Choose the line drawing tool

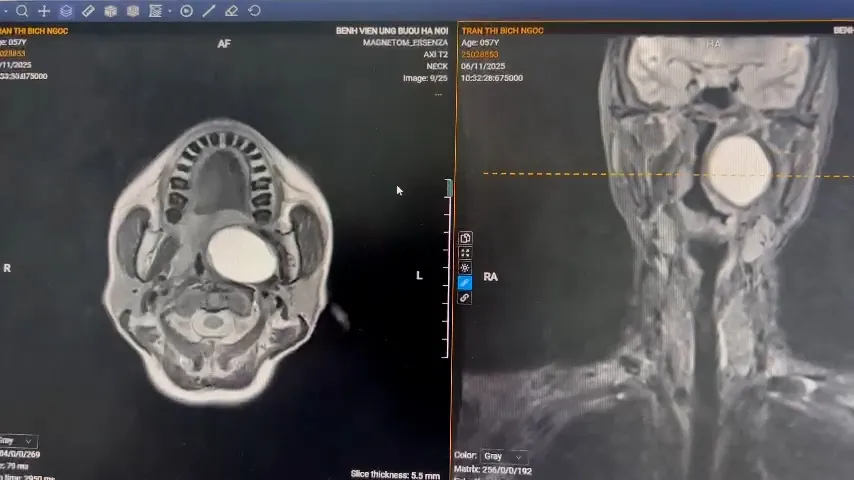[209, 11]
